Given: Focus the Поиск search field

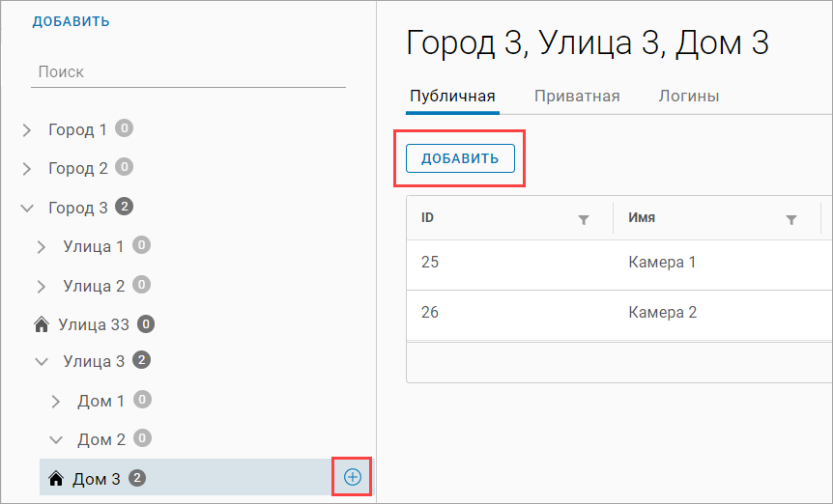Looking at the screenshot, I should click(x=188, y=72).
